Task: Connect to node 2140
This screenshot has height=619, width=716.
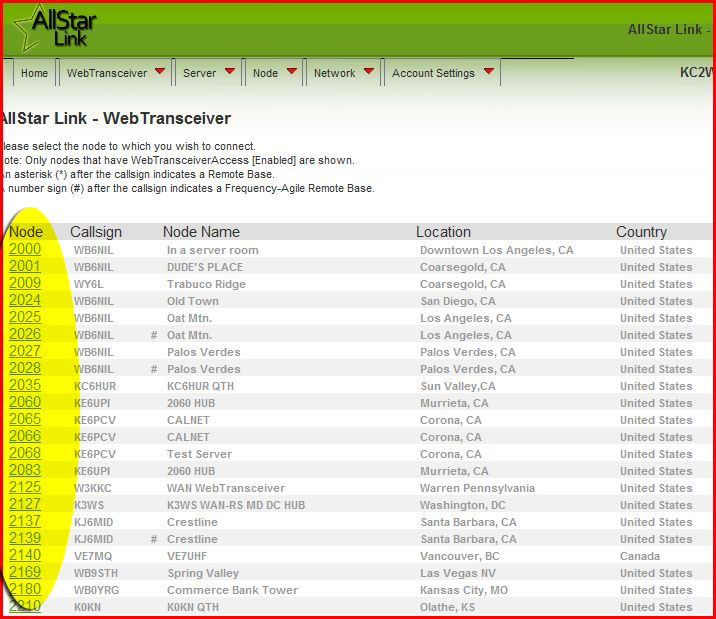Action: [x=25, y=555]
